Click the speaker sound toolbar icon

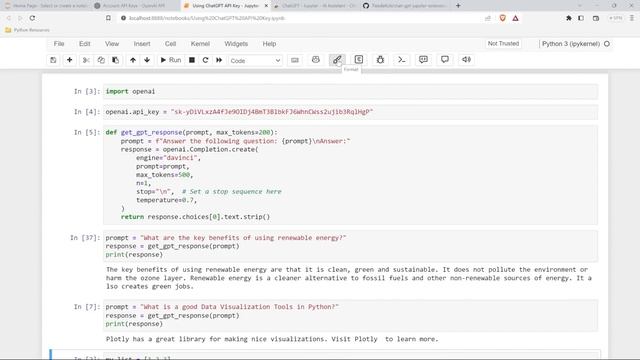coord(466,60)
